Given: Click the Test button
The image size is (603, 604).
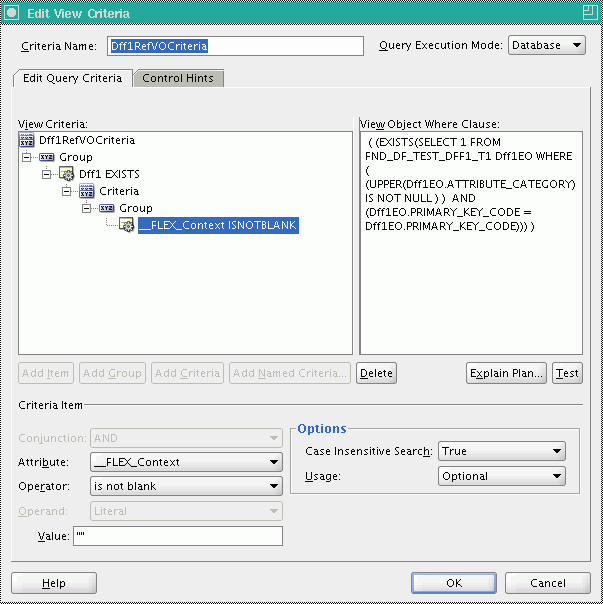Looking at the screenshot, I should pyautogui.click(x=567, y=373).
